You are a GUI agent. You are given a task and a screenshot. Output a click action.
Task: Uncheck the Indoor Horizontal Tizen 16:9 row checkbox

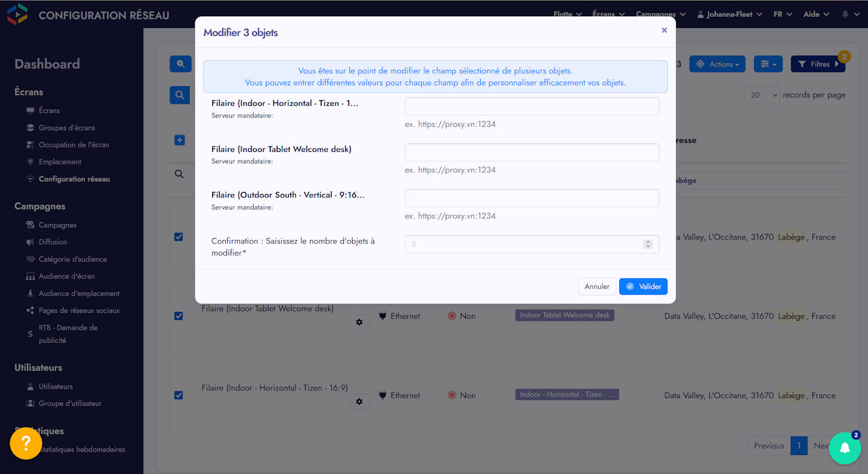coord(178,395)
